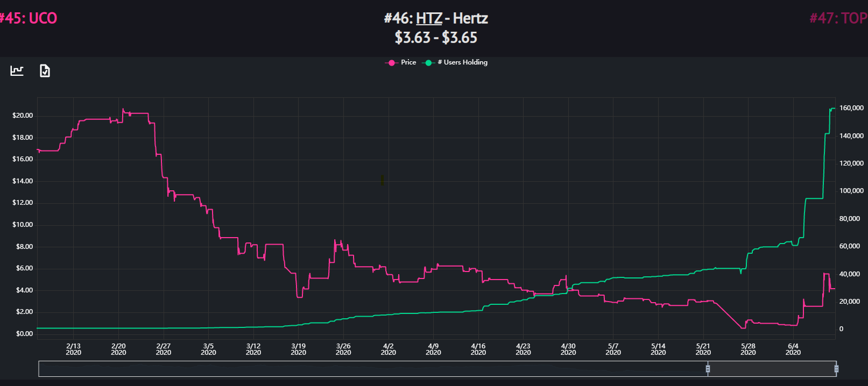Click the 4/9 2020 date axis label
Viewport: 868px width, 386px height.
pyautogui.click(x=433, y=349)
